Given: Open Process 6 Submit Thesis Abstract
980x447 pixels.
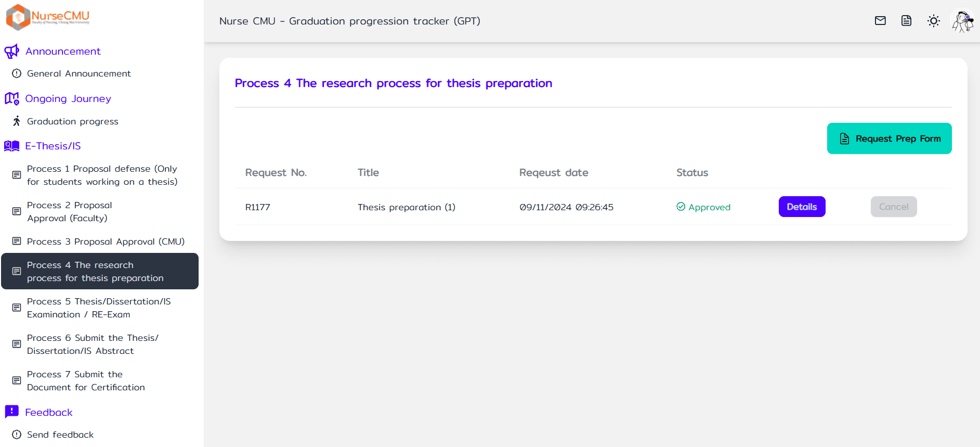Looking at the screenshot, I should (93, 344).
